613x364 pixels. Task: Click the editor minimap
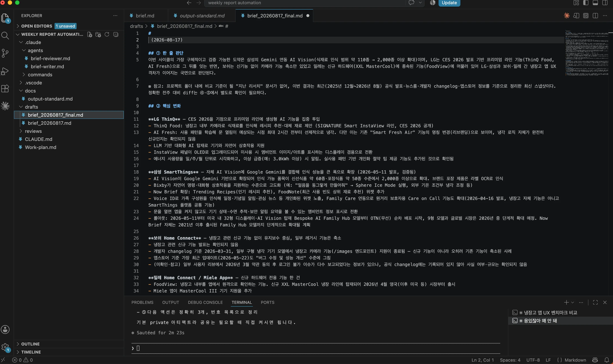587,53
